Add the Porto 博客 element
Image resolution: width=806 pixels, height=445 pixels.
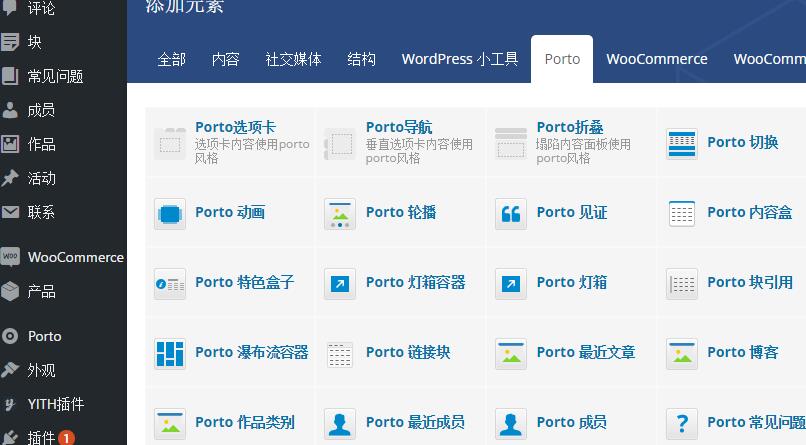(732, 353)
